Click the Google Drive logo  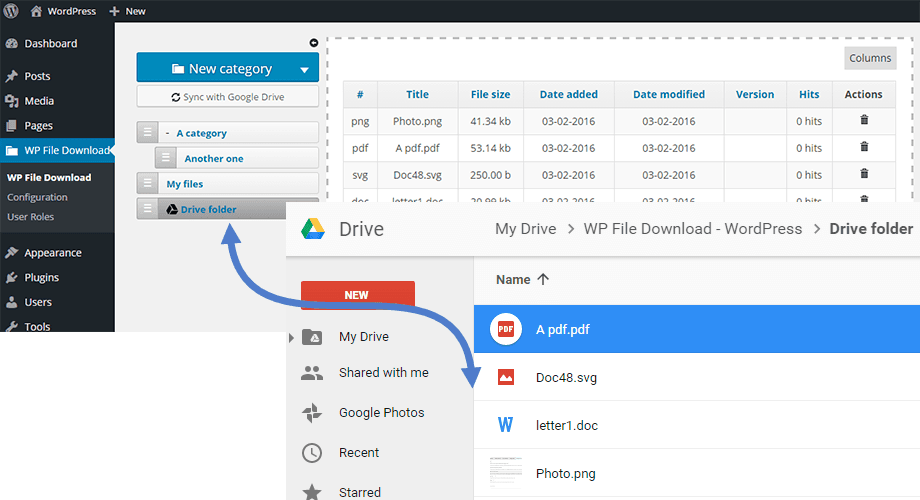click(x=313, y=229)
